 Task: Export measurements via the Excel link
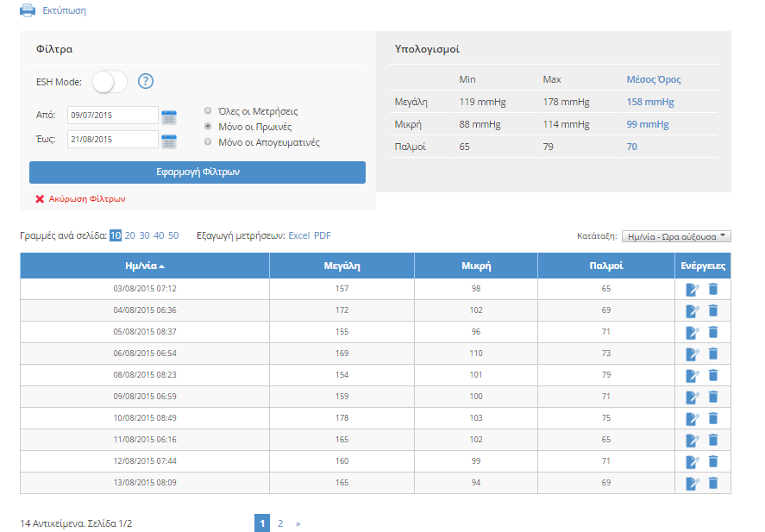(x=298, y=235)
